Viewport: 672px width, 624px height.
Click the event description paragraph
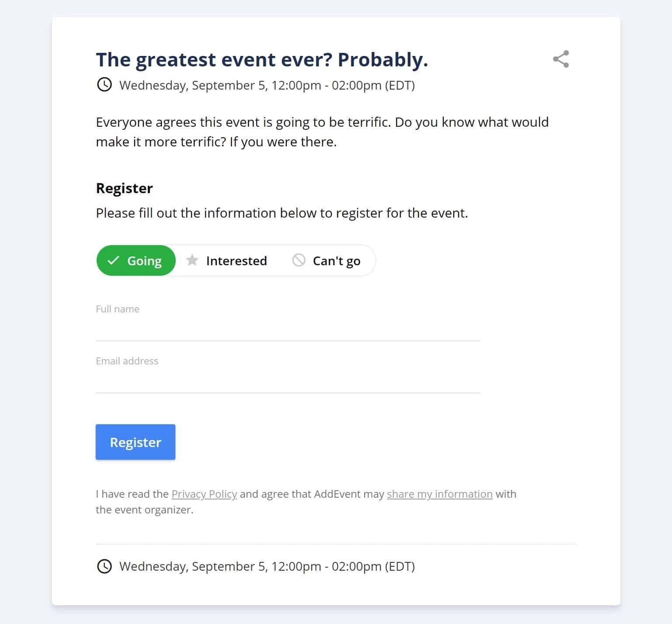(x=322, y=132)
